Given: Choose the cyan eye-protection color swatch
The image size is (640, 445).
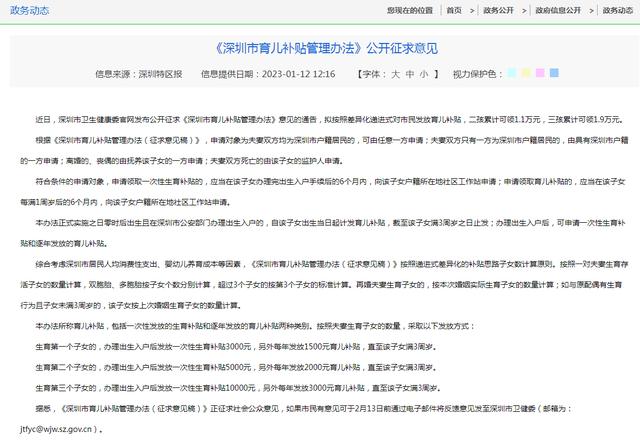Looking at the screenshot, I should (x=512, y=73).
